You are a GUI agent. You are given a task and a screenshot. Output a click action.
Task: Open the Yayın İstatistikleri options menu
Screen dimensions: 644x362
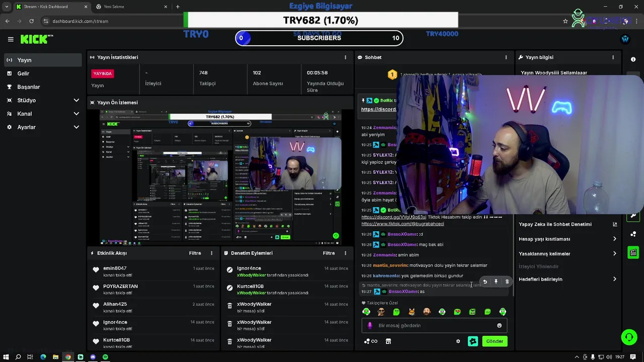[345, 57]
